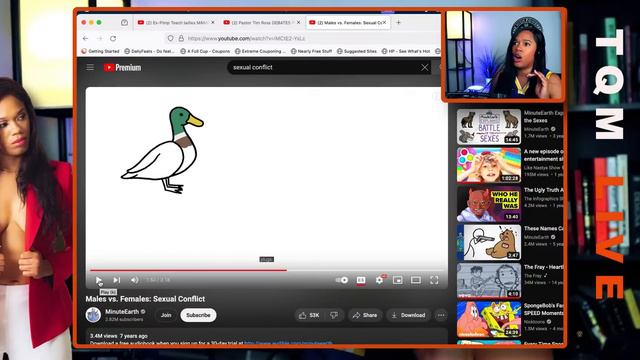640x360 pixels.
Task: Open 'A Full Cup - Coupons' bookmark
Action: pyautogui.click(x=205, y=51)
